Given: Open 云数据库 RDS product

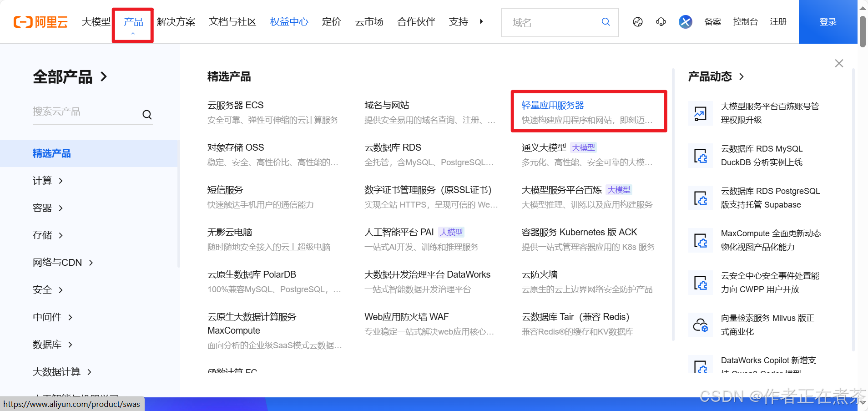Looking at the screenshot, I should click(393, 147).
